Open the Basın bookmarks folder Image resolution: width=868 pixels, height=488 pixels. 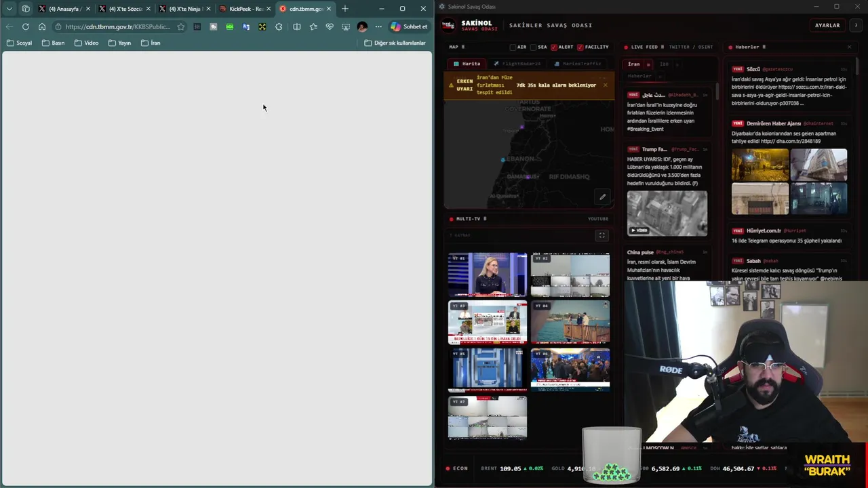53,43
